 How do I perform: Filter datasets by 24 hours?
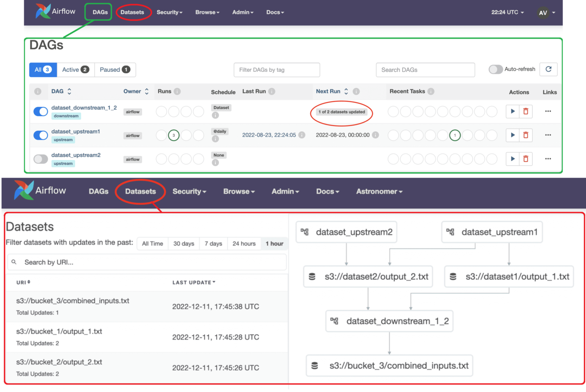point(244,243)
